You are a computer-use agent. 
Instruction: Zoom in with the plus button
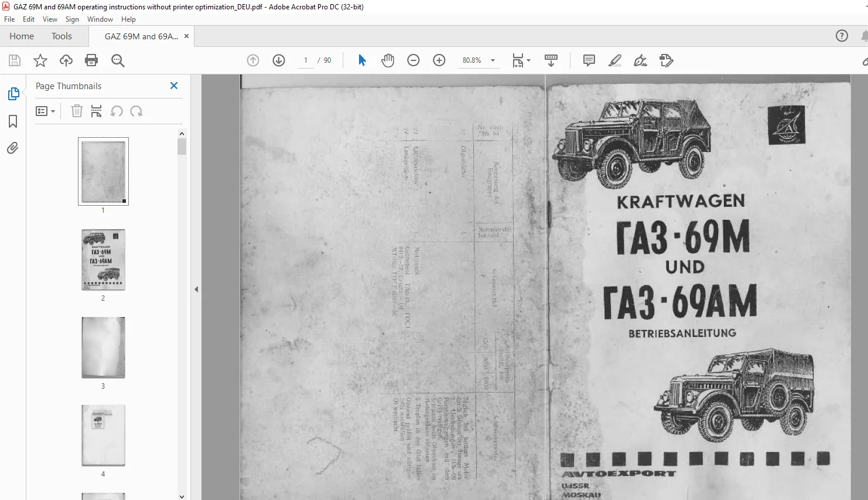coord(439,60)
